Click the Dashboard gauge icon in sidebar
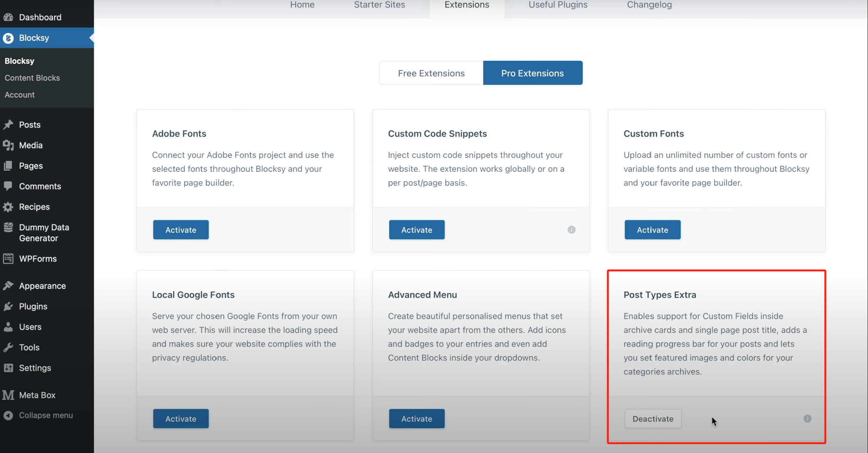This screenshot has width=868, height=453. click(8, 17)
